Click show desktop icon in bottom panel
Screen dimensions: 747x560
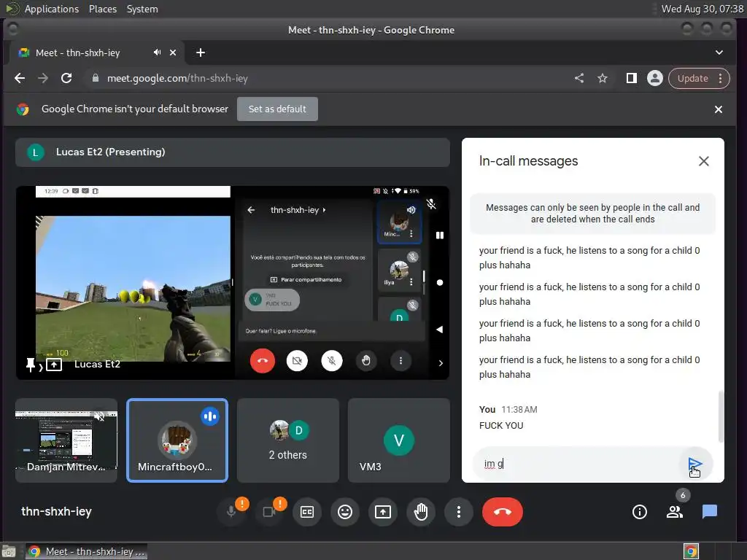(x=9, y=551)
